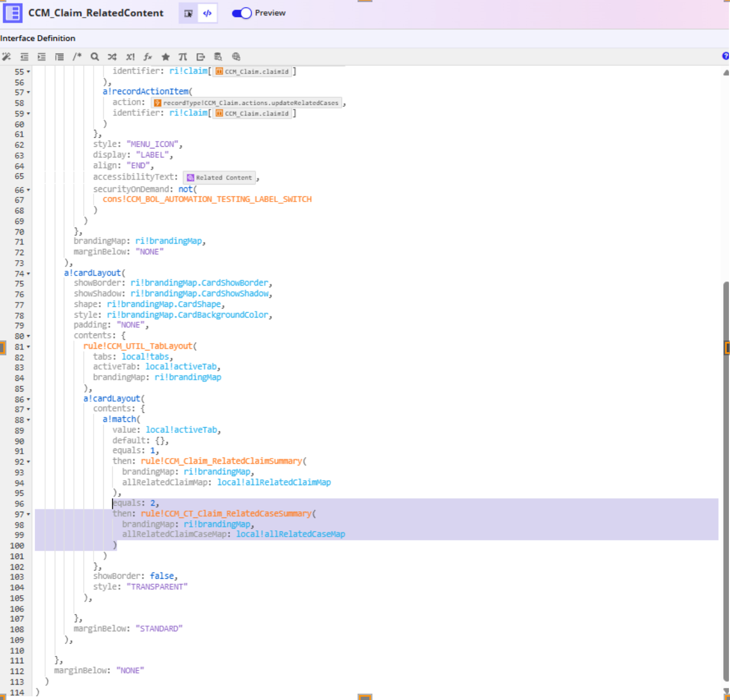Click local!tabs variable on line 82
Screen dimensions: 730x700
tap(145, 356)
